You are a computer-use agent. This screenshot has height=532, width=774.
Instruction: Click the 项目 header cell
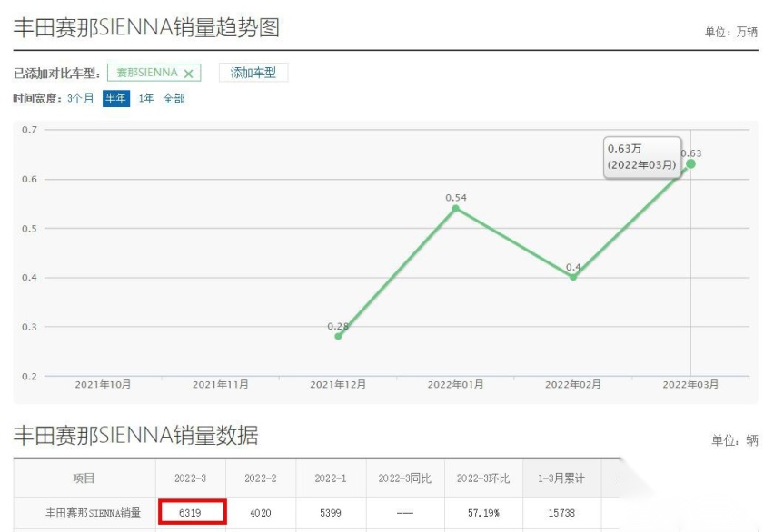click(x=84, y=478)
